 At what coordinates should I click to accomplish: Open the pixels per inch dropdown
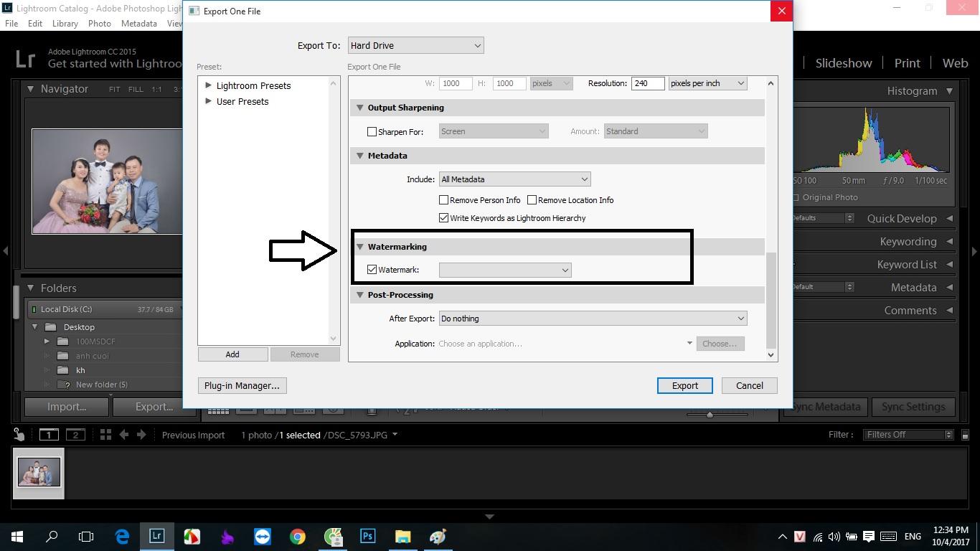click(x=707, y=83)
